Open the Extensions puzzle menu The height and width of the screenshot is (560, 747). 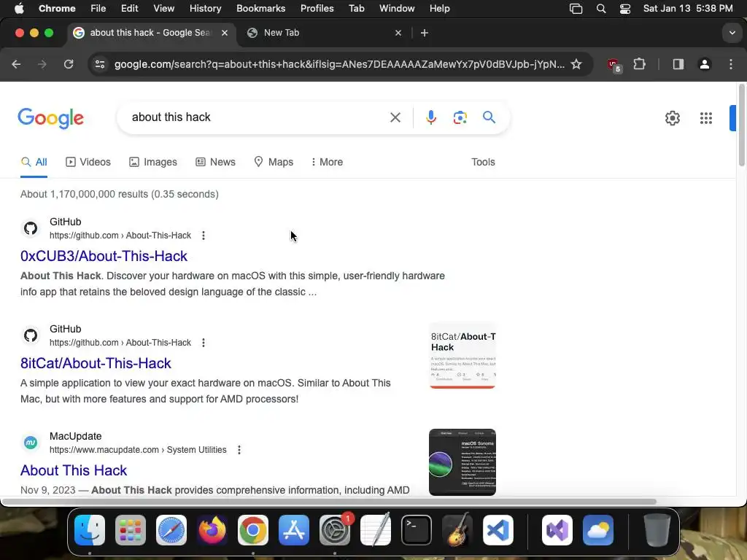point(639,64)
